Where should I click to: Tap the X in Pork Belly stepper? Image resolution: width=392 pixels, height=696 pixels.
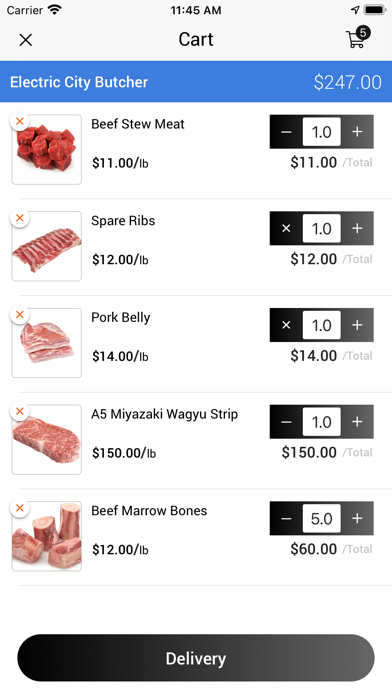click(x=286, y=325)
